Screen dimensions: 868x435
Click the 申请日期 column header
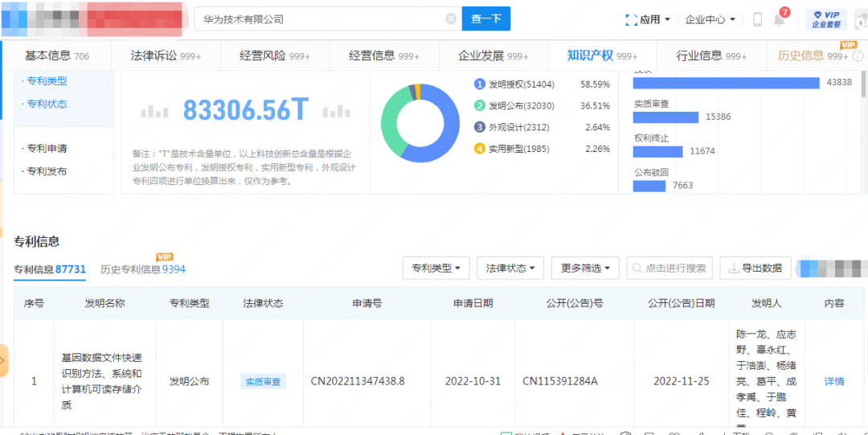click(473, 303)
